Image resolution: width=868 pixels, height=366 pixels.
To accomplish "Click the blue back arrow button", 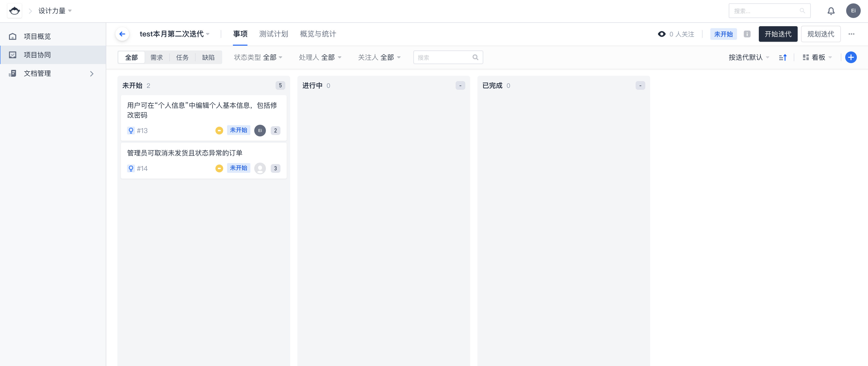I will tap(122, 34).
